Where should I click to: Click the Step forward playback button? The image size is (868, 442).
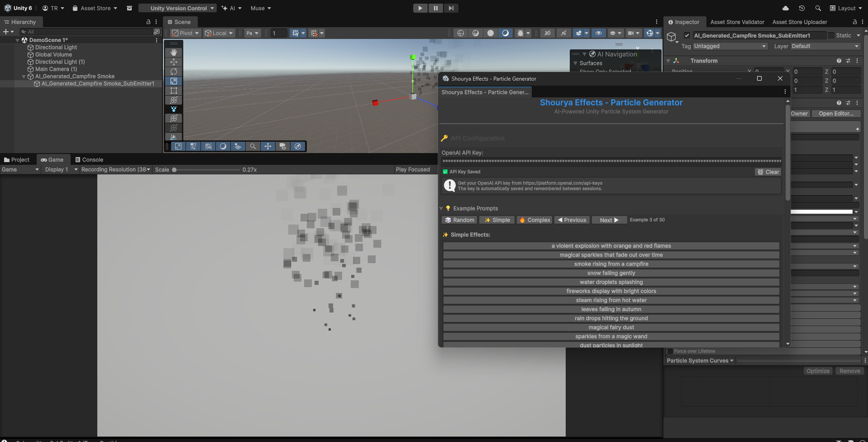tap(451, 8)
